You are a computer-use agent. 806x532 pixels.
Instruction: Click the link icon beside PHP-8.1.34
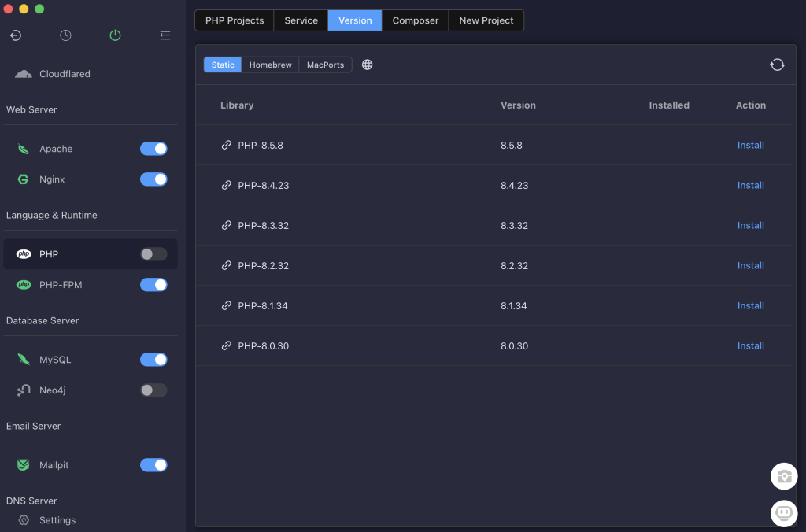226,305
